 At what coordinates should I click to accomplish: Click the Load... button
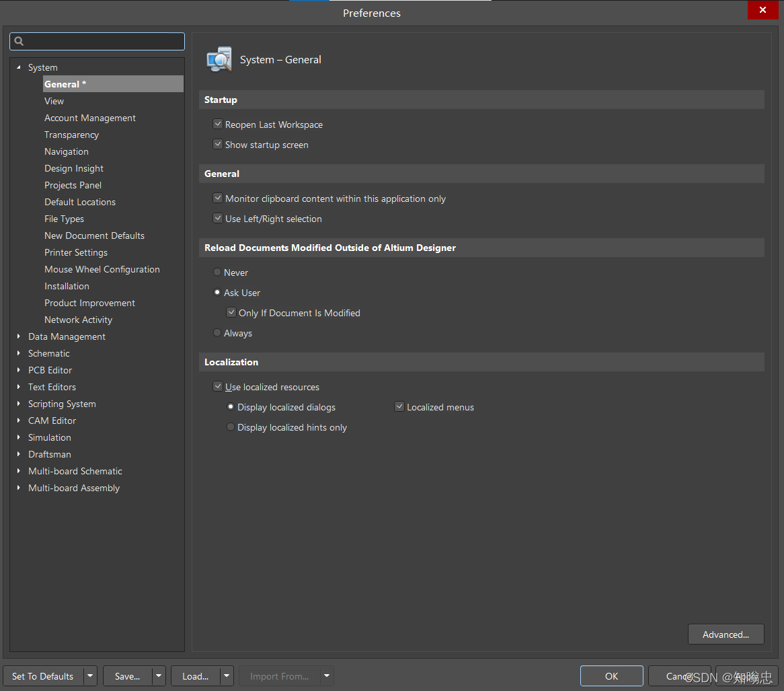(196, 676)
